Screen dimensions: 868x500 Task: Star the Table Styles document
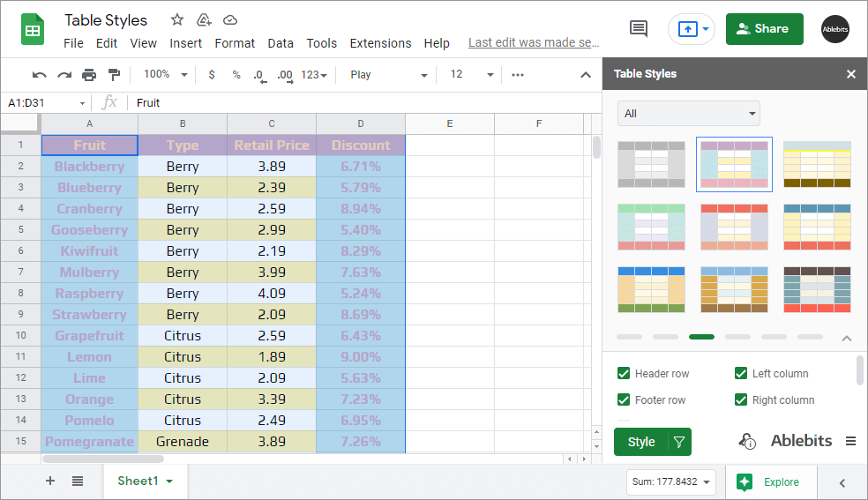point(177,20)
